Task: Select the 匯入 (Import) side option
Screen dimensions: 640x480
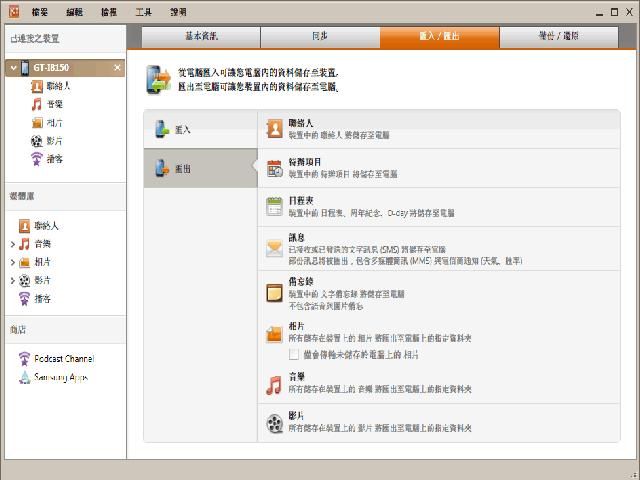Action: [200, 130]
